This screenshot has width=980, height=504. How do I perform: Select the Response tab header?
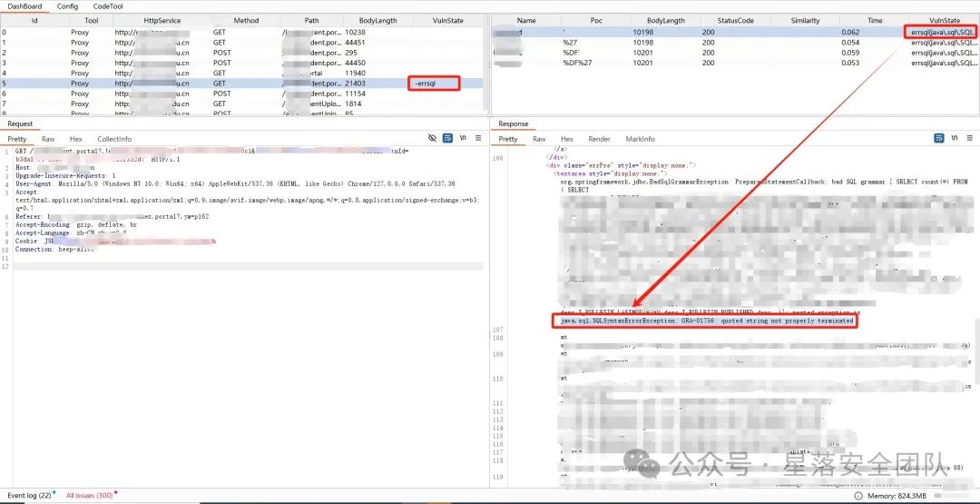click(x=513, y=124)
